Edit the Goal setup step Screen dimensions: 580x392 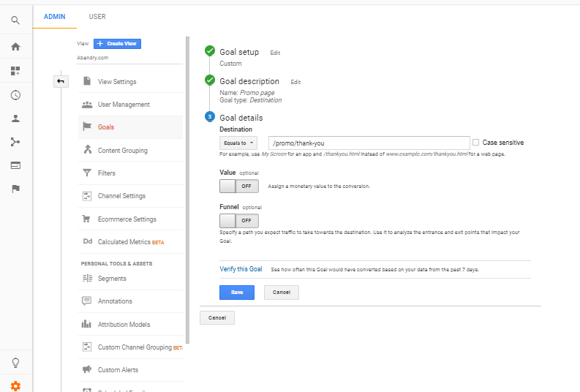pos(275,53)
